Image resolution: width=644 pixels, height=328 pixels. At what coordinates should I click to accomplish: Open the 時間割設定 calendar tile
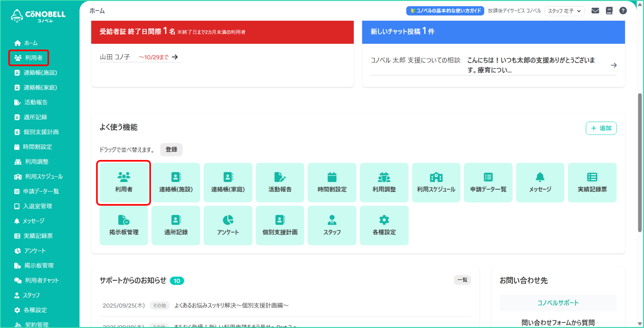point(332,183)
